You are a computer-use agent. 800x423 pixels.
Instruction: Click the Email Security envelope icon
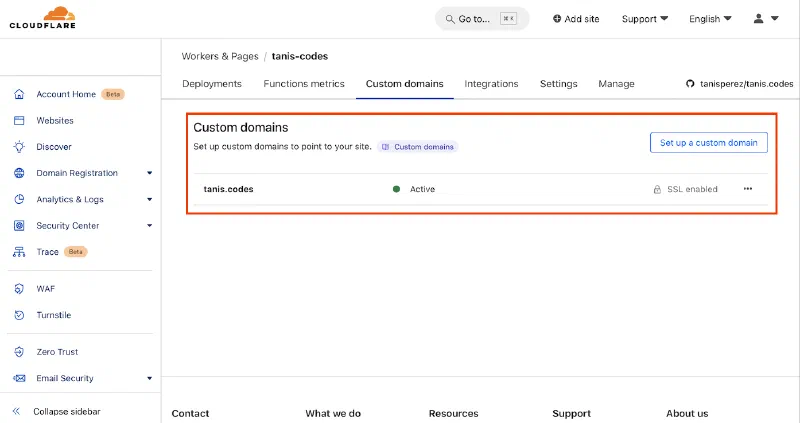[19, 379]
